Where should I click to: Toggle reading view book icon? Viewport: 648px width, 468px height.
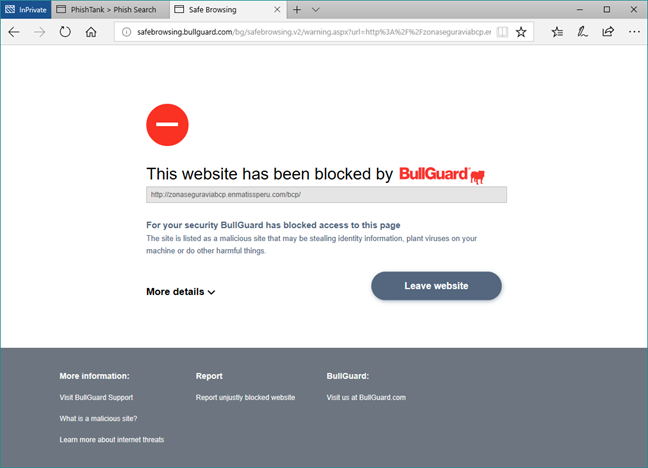(x=502, y=32)
